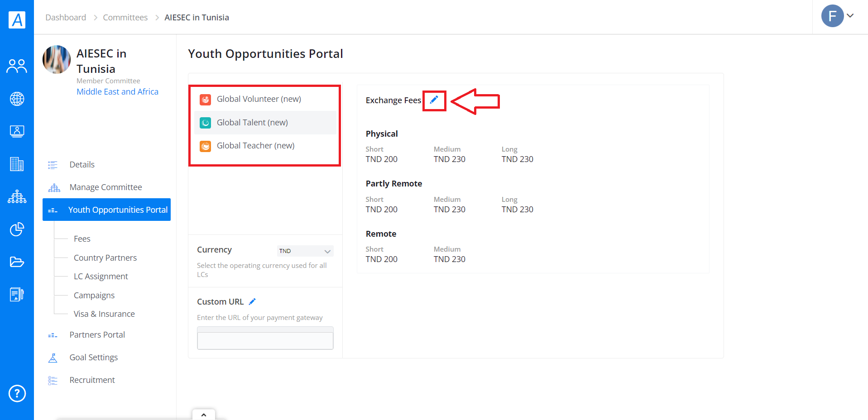The width and height of the screenshot is (868, 420).
Task: Expand the user profile menu chevron
Action: (850, 16)
